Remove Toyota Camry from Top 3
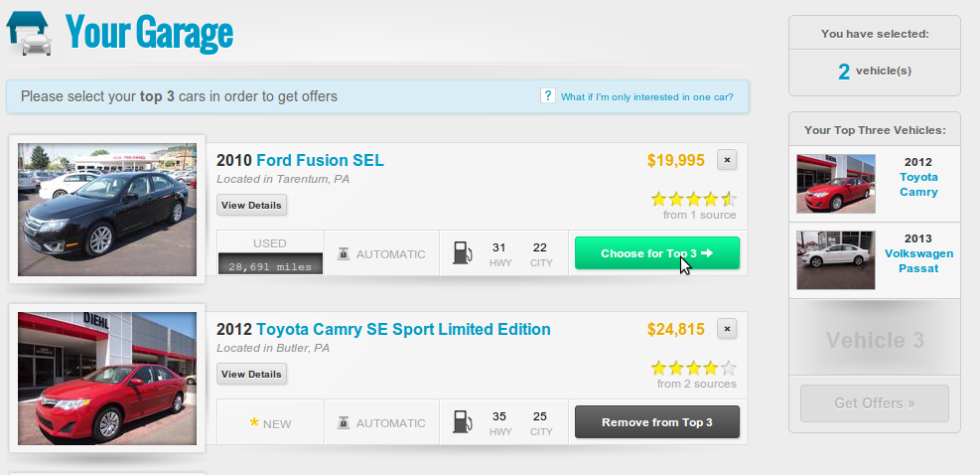980x475 pixels. (656, 422)
